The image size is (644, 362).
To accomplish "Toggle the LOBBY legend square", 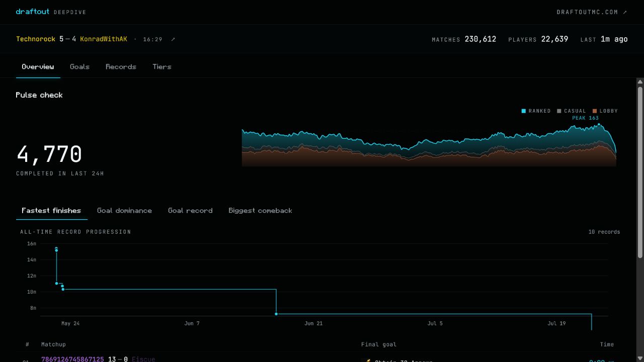I will [595, 111].
